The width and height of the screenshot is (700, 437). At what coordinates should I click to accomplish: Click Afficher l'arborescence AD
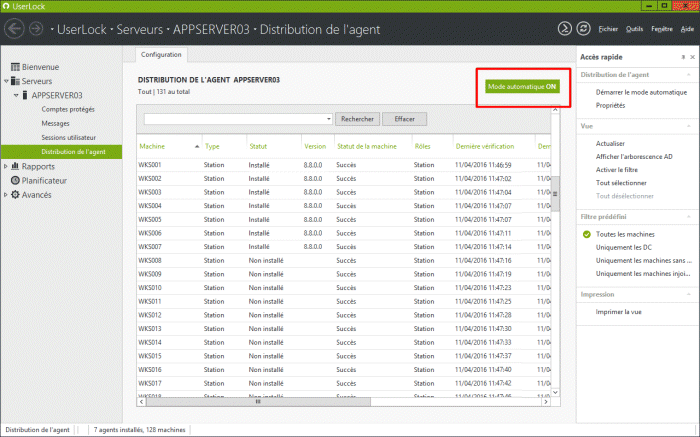[x=634, y=157]
